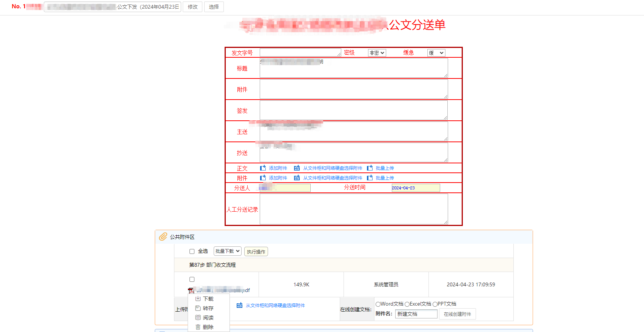Click the trash icon next to 删除
Screen dimensions: 644x332
[x=198, y=327]
